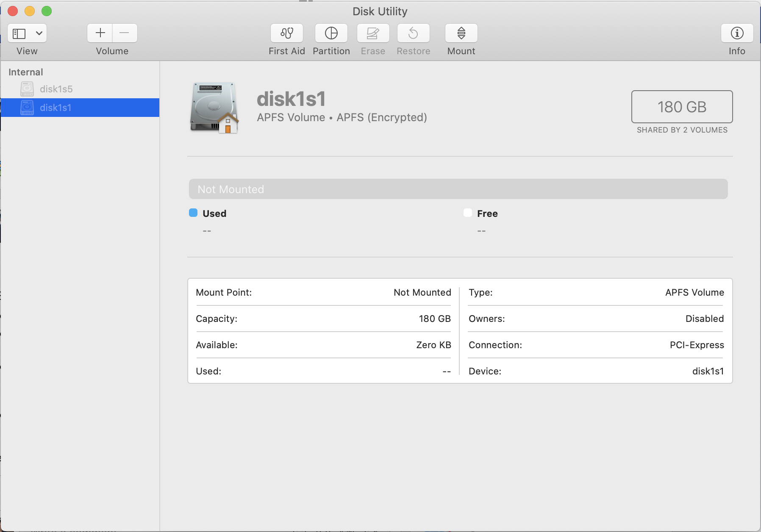Click the Restore toolbar icon

[x=414, y=33]
